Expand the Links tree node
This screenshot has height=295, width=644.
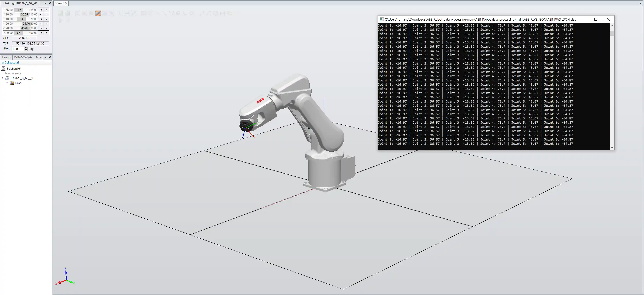coord(7,83)
